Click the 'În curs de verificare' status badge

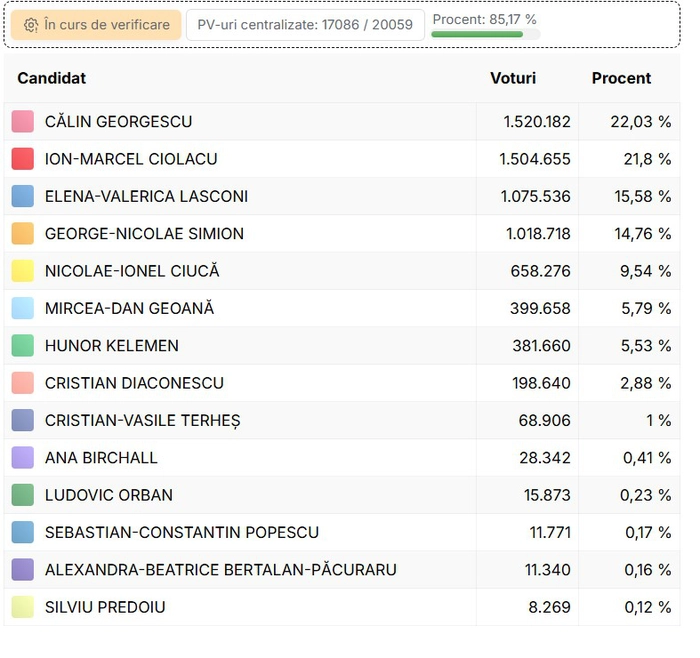click(x=96, y=25)
